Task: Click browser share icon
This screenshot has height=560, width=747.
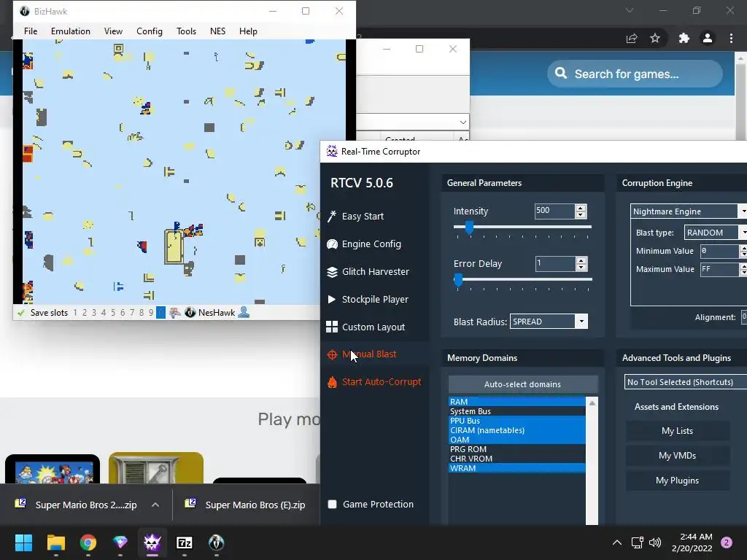Action: (x=632, y=39)
